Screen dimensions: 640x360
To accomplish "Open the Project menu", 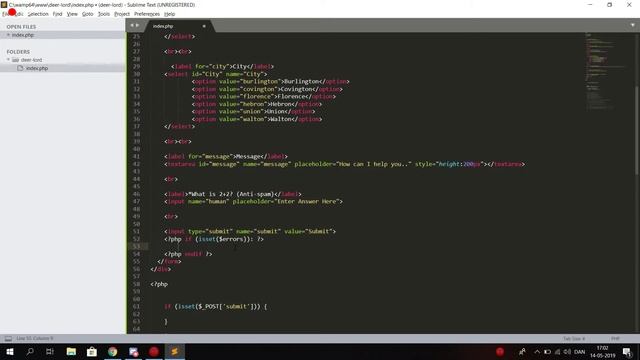I will pyautogui.click(x=122, y=14).
